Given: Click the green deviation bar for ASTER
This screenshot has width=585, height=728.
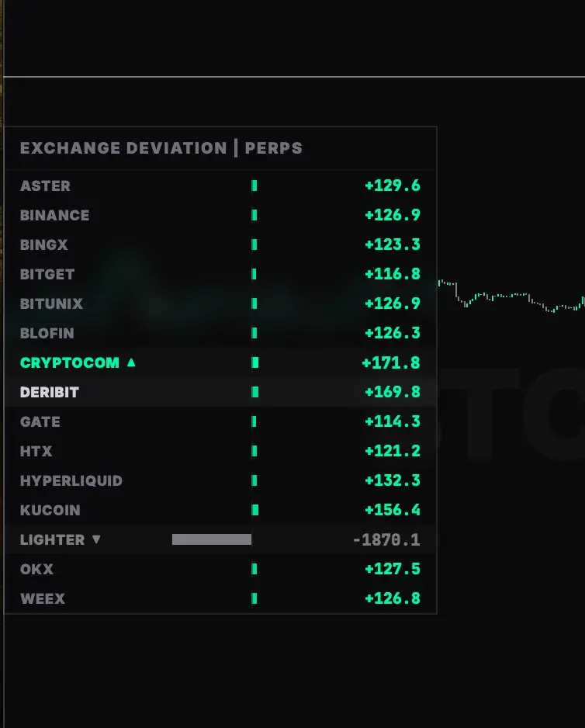Looking at the screenshot, I should click(254, 185).
